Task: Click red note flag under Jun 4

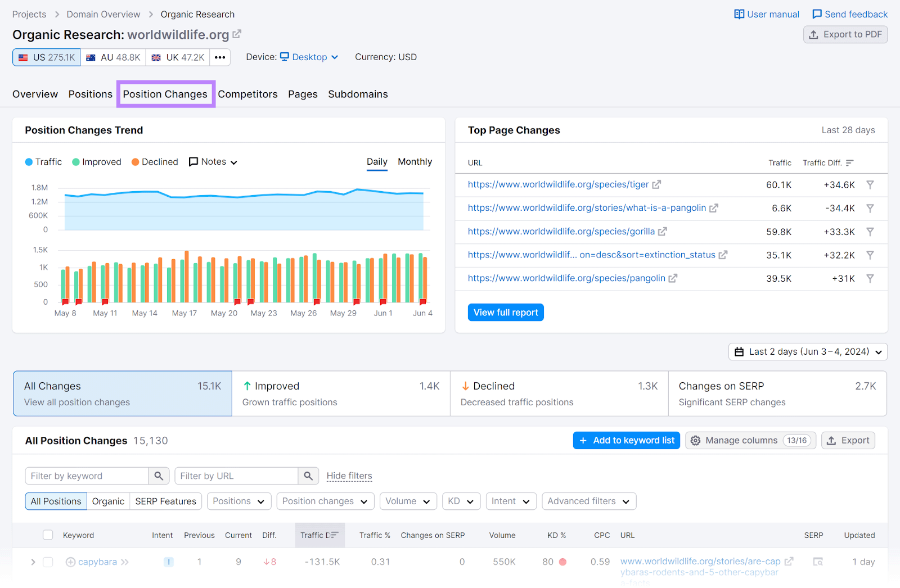Action: tap(422, 302)
